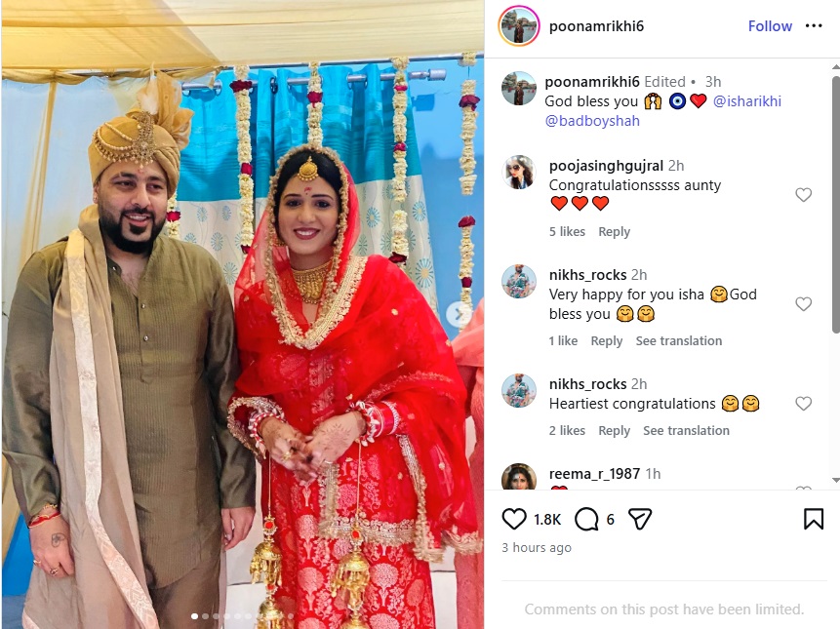Open @badboyshah mention link

[592, 121]
